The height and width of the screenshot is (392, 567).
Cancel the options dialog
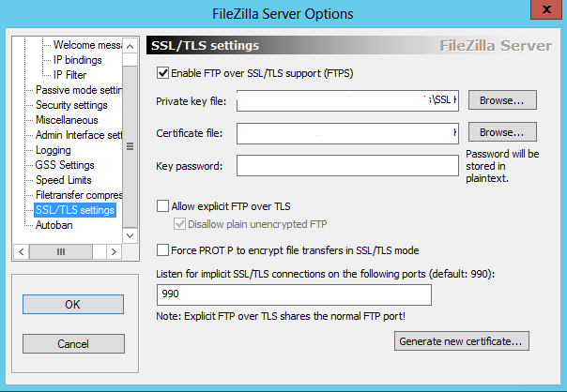(73, 343)
